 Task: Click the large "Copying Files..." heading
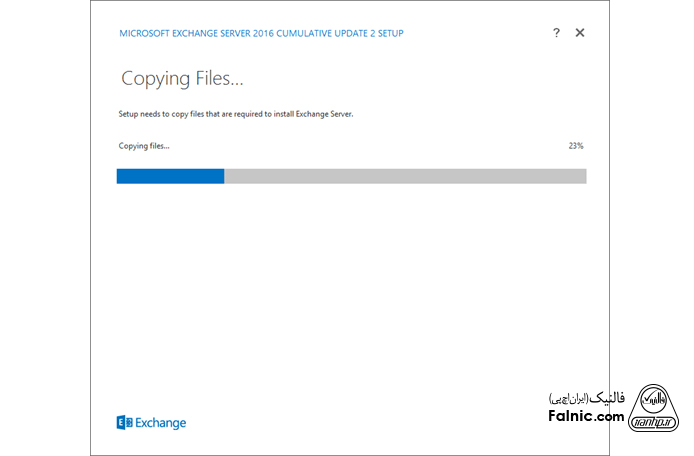[x=182, y=78]
